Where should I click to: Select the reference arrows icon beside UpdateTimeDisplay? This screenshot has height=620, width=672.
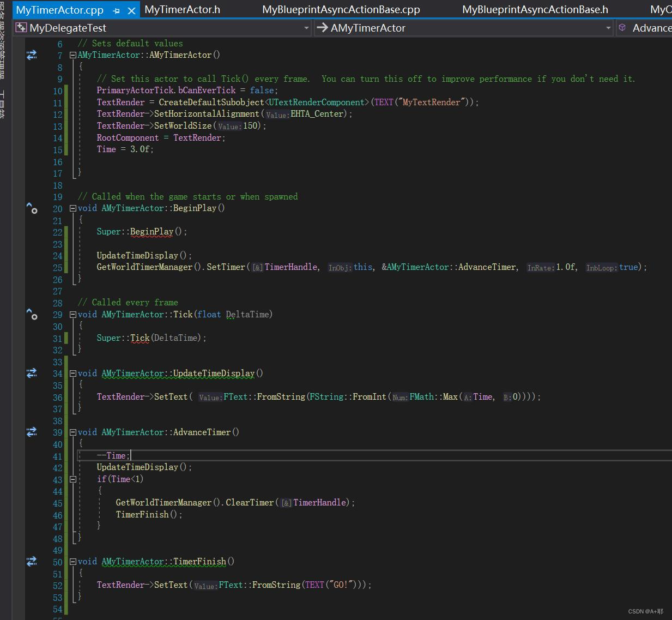point(31,373)
